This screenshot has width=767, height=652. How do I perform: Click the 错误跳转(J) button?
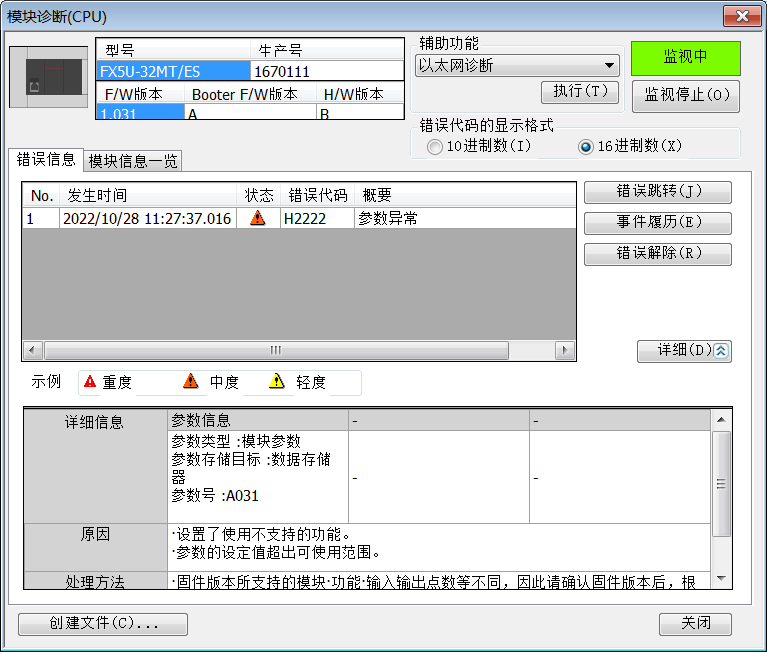[657, 193]
